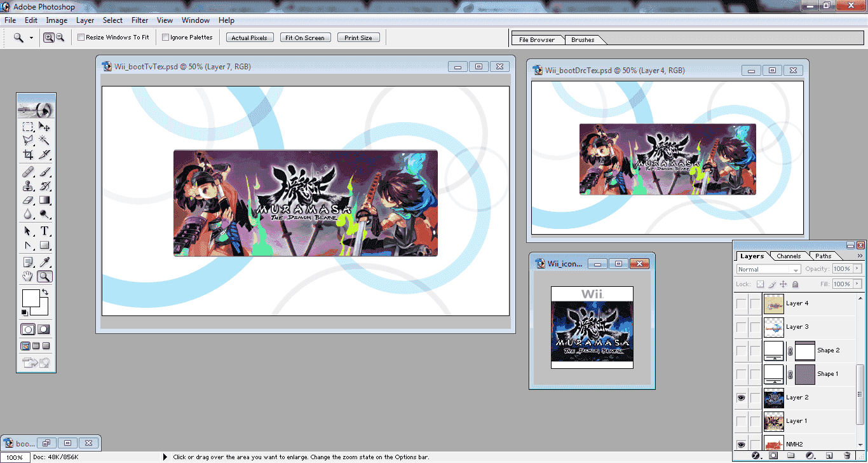Open the Fill slider arrow
Viewport: 868px width, 463px height.
click(x=857, y=284)
